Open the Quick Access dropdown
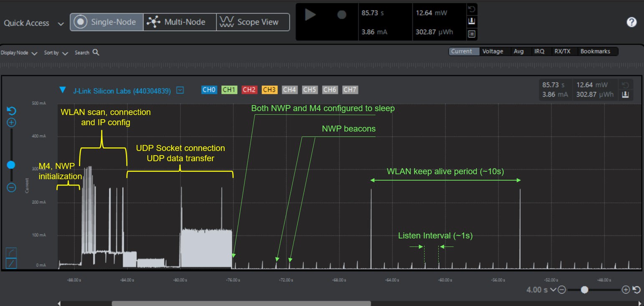The height and width of the screenshot is (306, 644). 61,24
